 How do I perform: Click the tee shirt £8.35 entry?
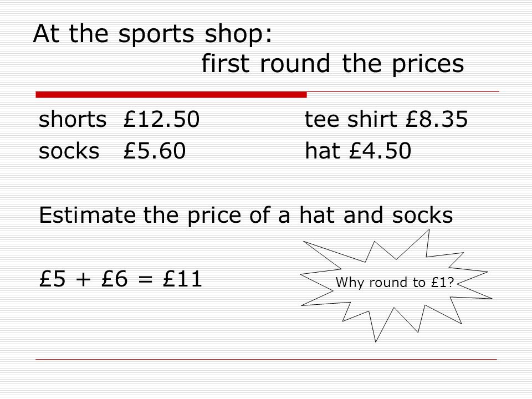pos(386,119)
